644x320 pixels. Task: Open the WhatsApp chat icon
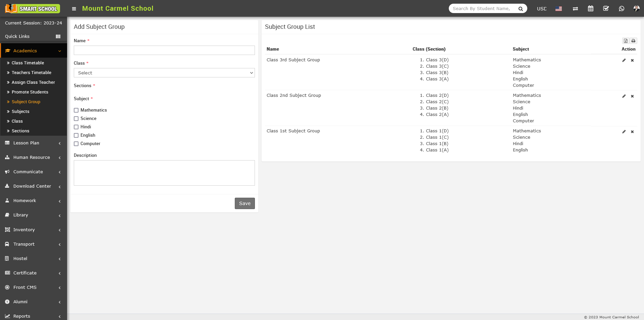coord(621,9)
